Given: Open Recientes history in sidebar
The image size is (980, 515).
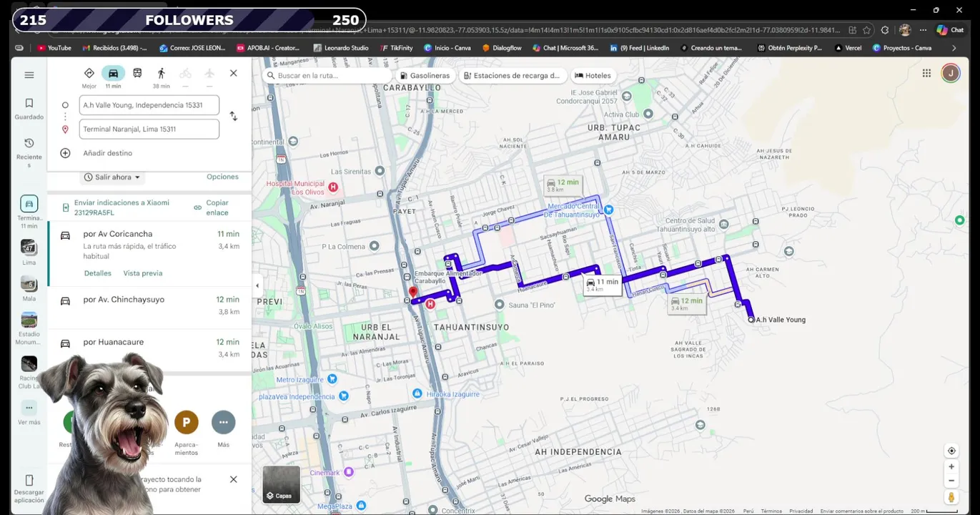Looking at the screenshot, I should (x=29, y=153).
